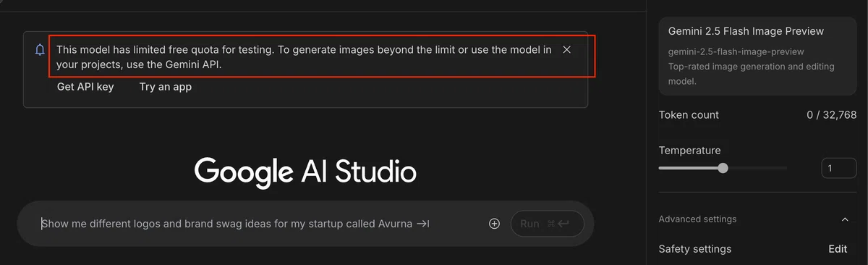The height and width of the screenshot is (265, 868).
Task: Click the limited free quota message text
Action: [305, 56]
